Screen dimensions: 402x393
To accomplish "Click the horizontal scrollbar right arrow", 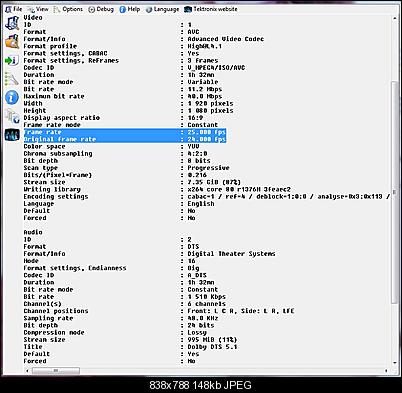I will 386,370.
